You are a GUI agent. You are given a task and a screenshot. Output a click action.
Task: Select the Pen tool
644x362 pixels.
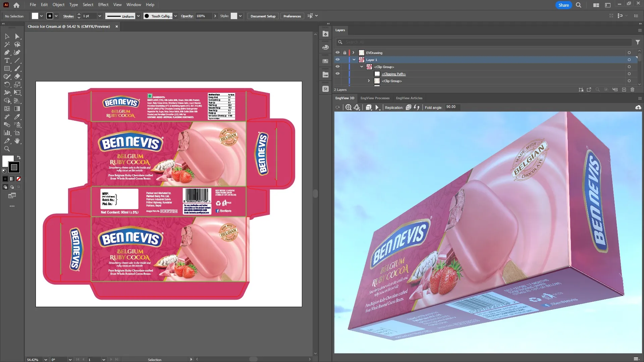[x=7, y=52]
